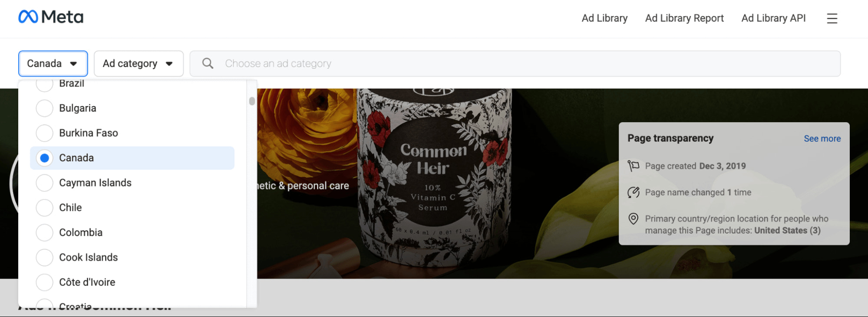Choose Cayman Islands radio button

(x=44, y=183)
